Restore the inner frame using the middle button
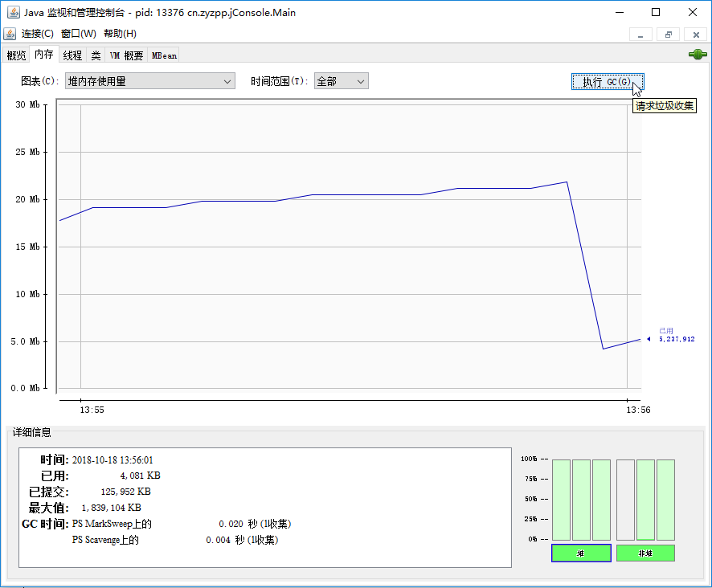 click(x=668, y=35)
